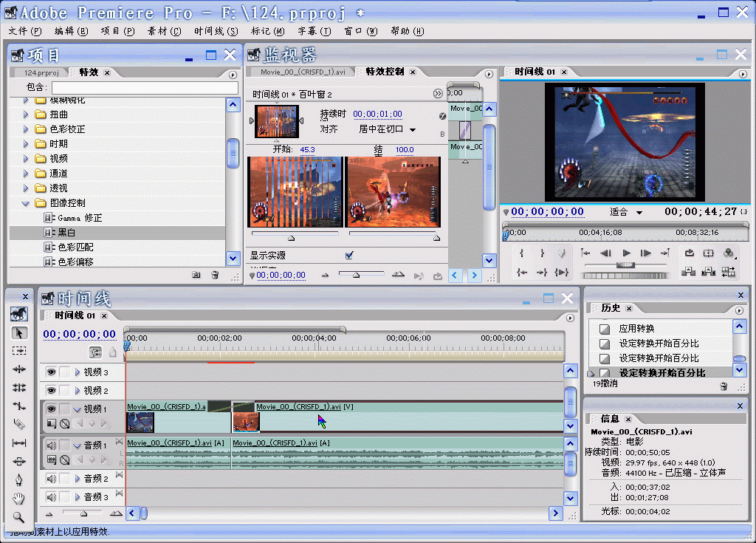Select the 色彩匹配 effect
The image size is (756, 543).
pyautogui.click(x=117, y=247)
